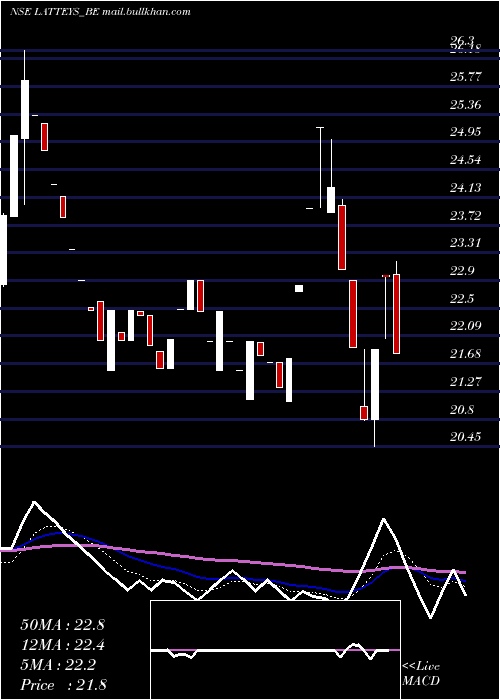The height and width of the screenshot is (700, 500).
Task: Select the 24.95 price axis label
Action: pos(466,132)
